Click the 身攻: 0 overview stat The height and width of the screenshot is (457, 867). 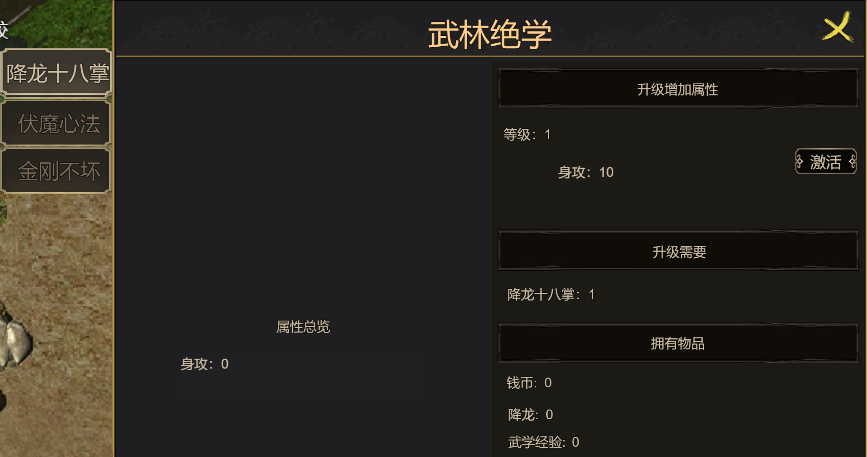click(204, 364)
